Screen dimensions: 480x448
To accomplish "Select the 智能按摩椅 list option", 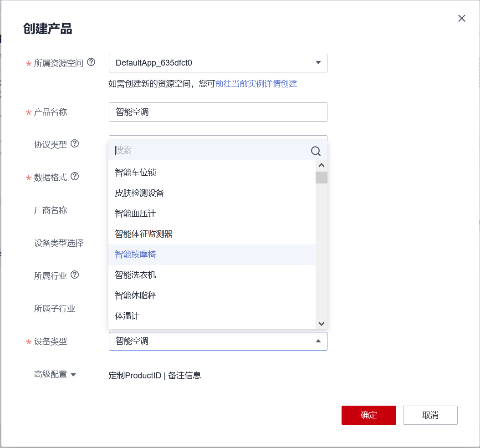I will [136, 254].
